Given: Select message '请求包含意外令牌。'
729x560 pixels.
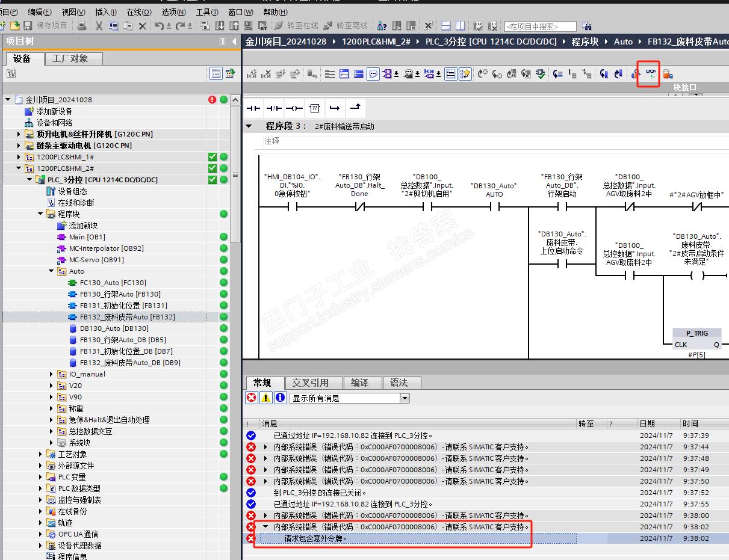Looking at the screenshot, I should [315, 538].
